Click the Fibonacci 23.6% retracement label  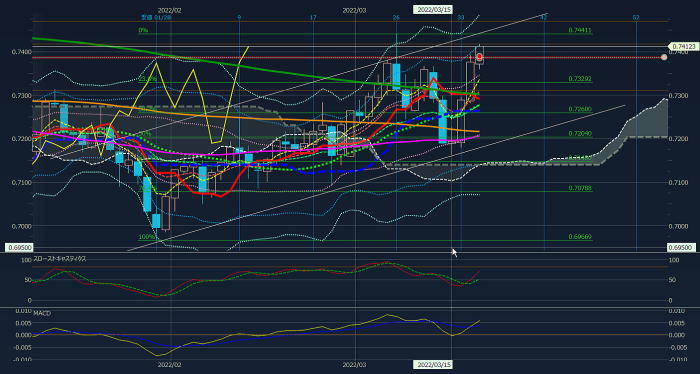click(148, 79)
